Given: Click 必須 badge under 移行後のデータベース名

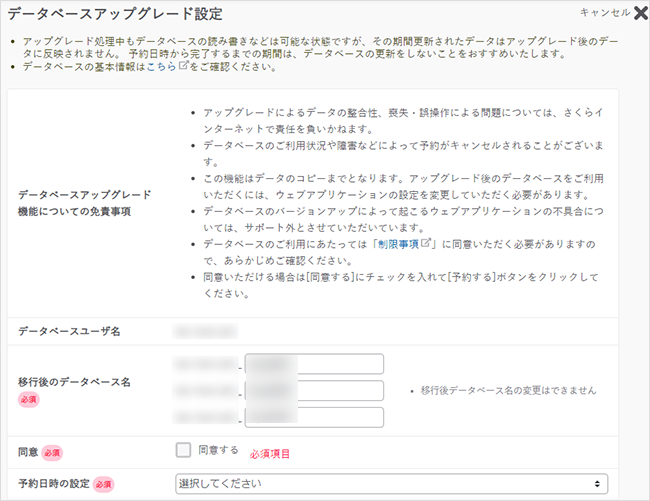Looking at the screenshot, I should tap(29, 400).
